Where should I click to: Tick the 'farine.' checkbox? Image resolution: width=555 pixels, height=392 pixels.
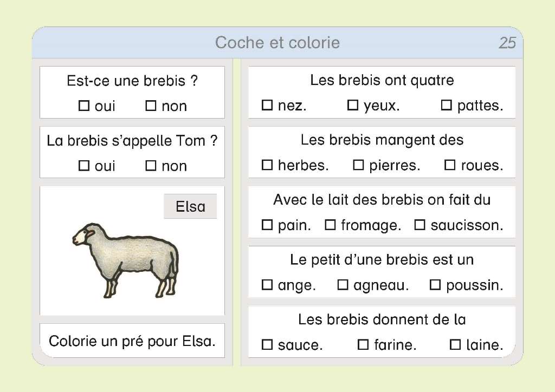pos(363,344)
